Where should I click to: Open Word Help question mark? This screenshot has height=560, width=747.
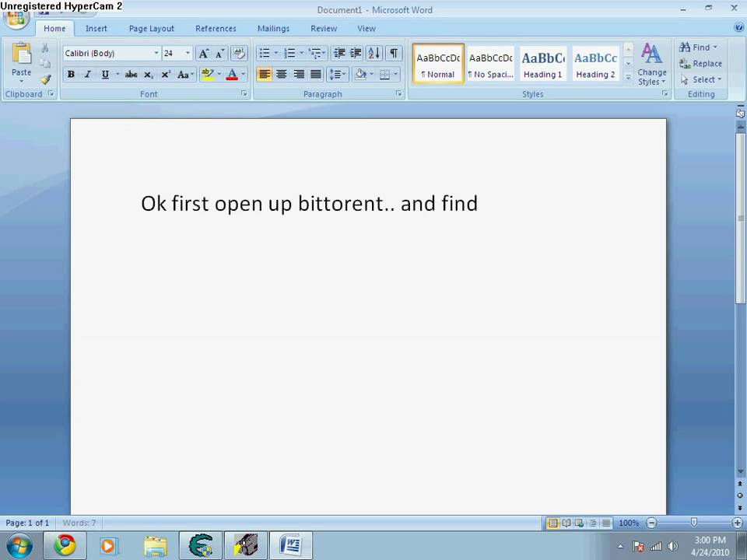pyautogui.click(x=739, y=28)
